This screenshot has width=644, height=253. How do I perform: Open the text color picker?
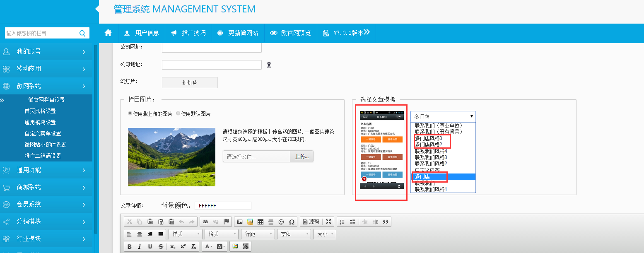coord(207,247)
